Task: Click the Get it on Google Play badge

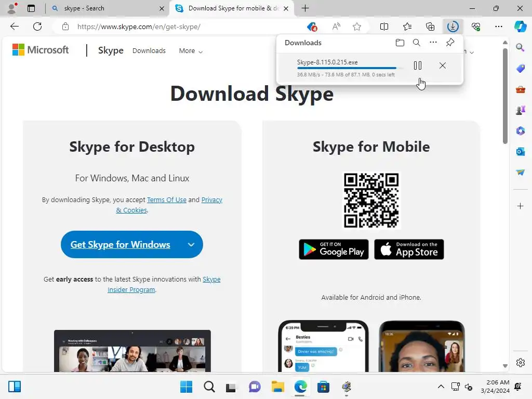Action: (x=334, y=249)
